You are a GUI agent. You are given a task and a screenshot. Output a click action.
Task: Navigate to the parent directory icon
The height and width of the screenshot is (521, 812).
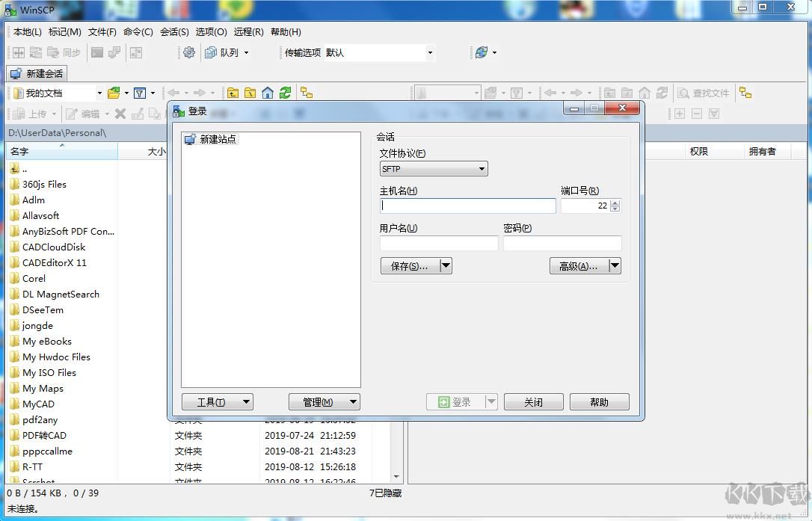click(234, 92)
